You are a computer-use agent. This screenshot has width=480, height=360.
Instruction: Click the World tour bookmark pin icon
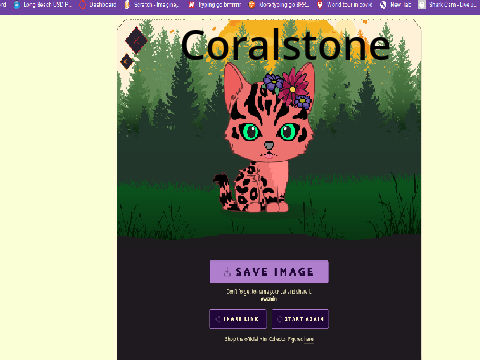click(x=320, y=5)
